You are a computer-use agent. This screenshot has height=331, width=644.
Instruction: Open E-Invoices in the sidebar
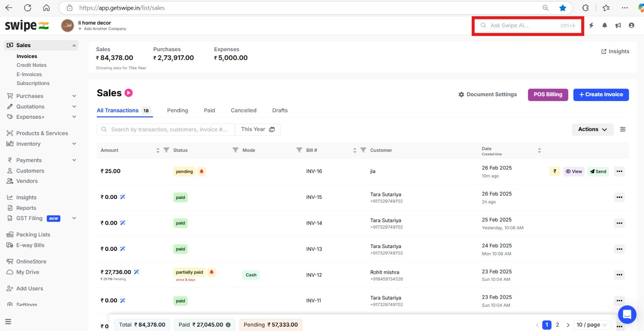[29, 74]
